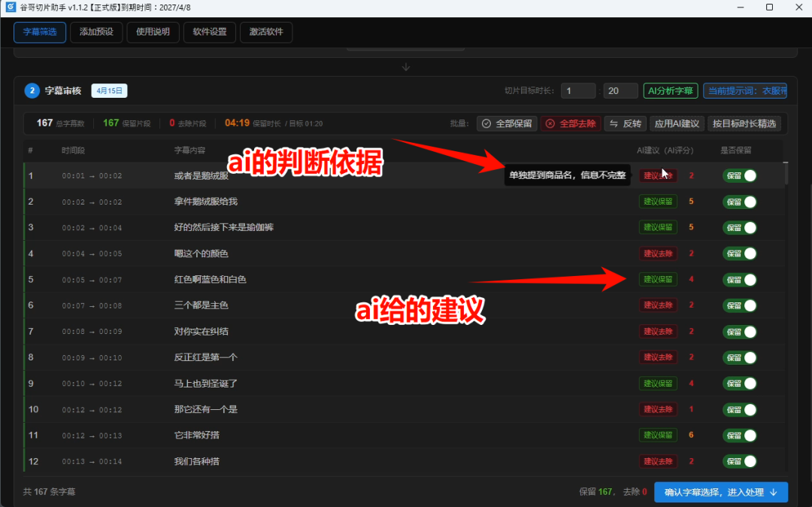Screen dimensions: 812x507
Task: Click the AI建议 (AI评分) column header
Action: 665,150
